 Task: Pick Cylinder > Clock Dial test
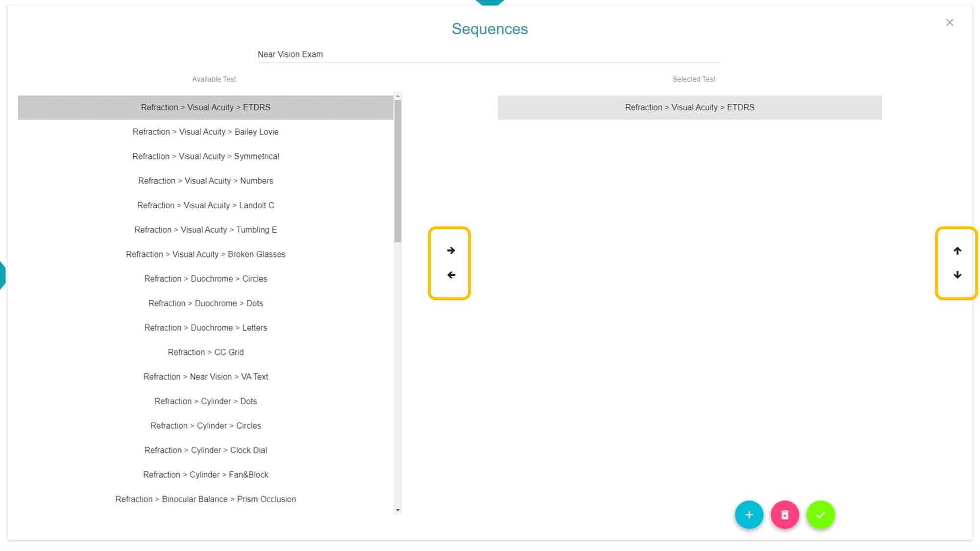[x=205, y=450]
